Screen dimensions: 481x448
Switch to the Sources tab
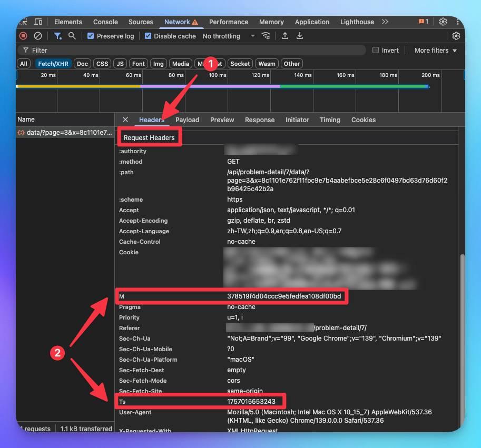pyautogui.click(x=141, y=22)
